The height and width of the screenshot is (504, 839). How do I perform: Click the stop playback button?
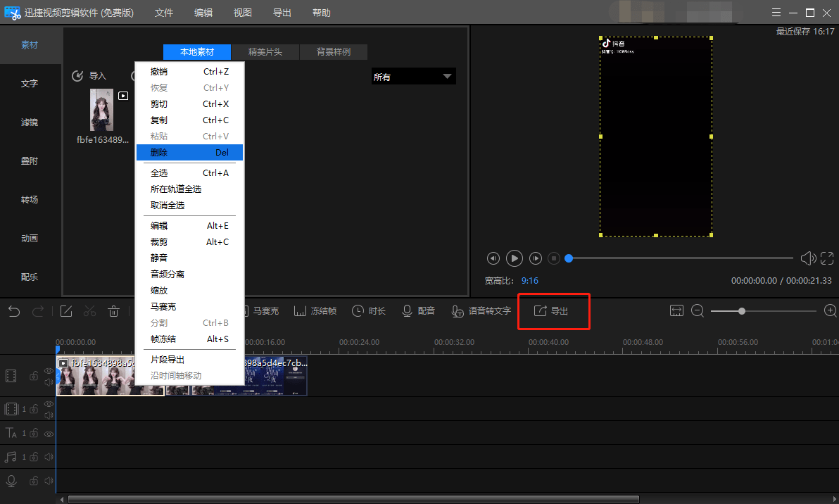tap(555, 258)
